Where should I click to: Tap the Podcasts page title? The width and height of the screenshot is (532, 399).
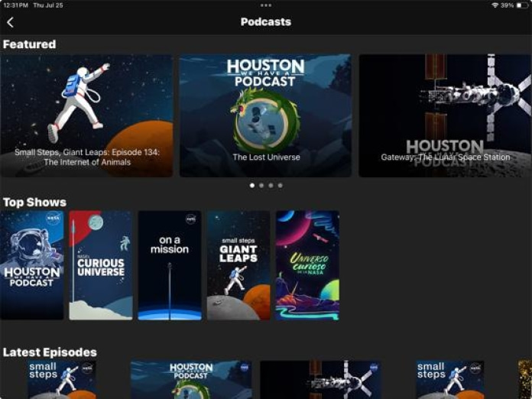tap(266, 22)
